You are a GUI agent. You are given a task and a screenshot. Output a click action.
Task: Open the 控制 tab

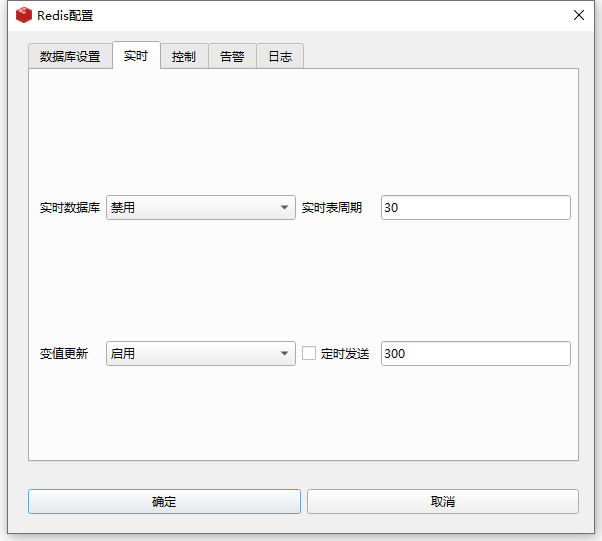point(184,56)
